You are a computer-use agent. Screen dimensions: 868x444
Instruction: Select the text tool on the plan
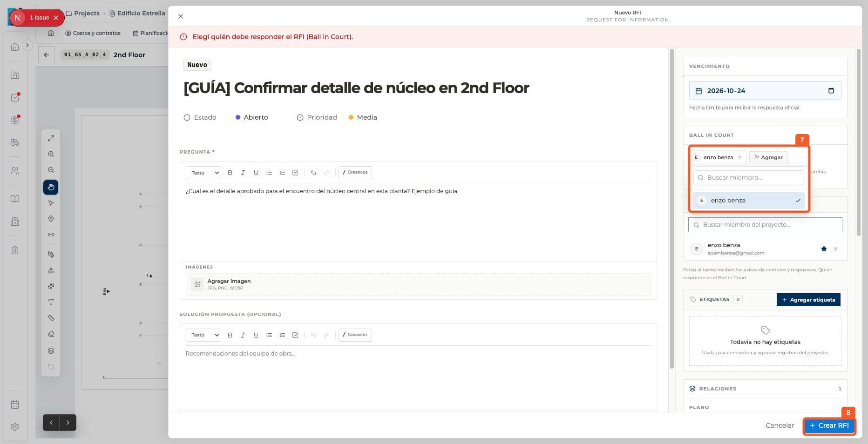51,302
